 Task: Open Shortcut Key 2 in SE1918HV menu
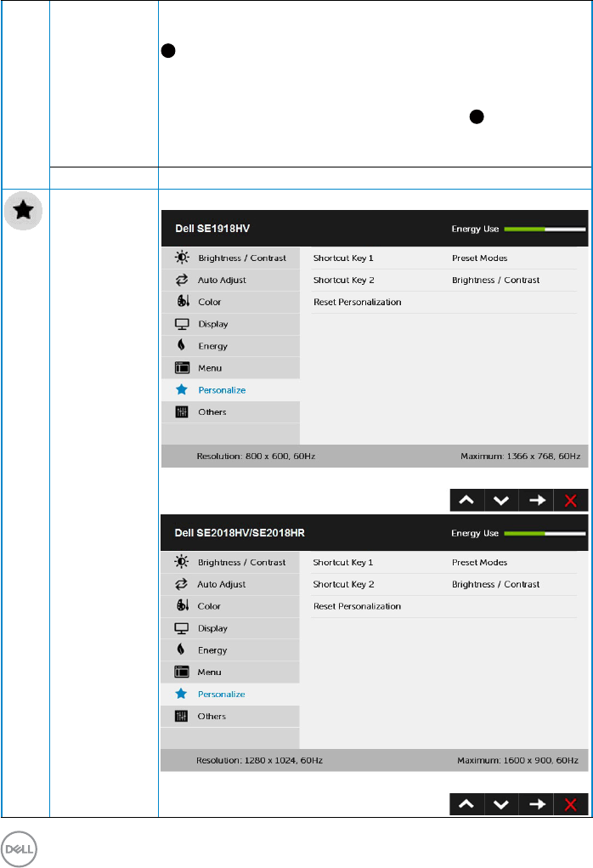343,280
